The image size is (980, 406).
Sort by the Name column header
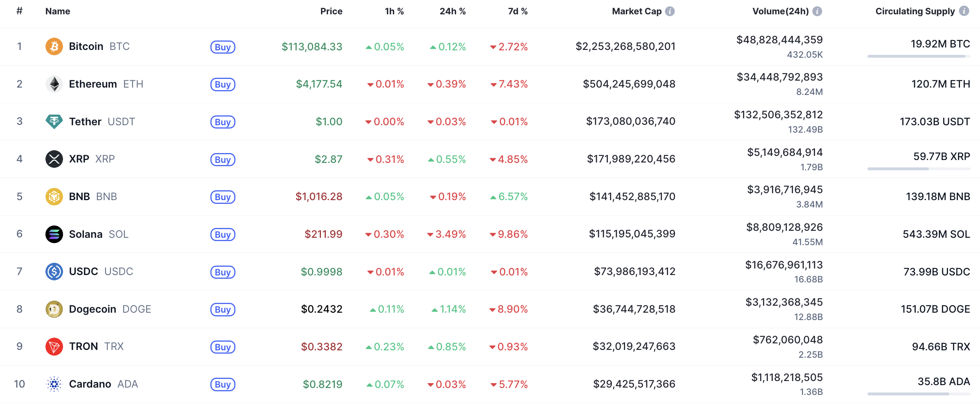pyautogui.click(x=58, y=11)
